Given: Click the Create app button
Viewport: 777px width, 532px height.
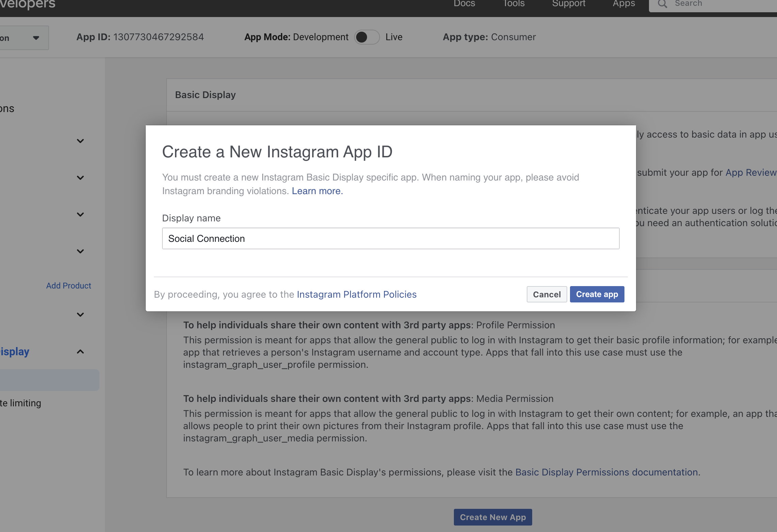Looking at the screenshot, I should pos(597,294).
